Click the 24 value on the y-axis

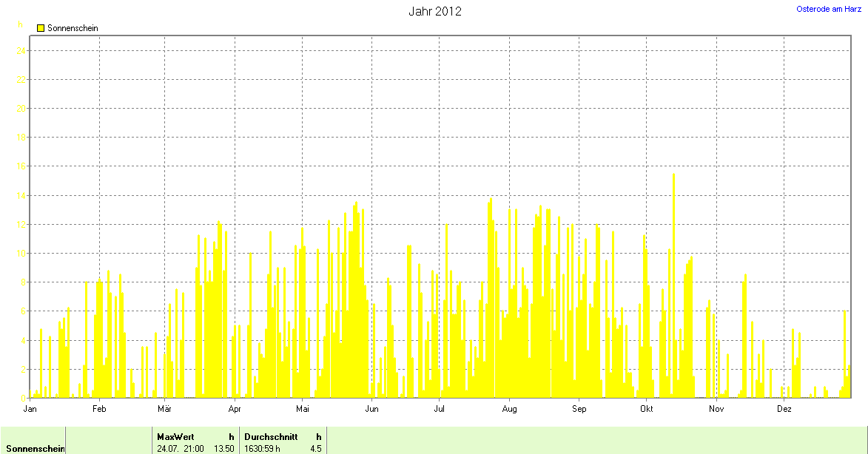coord(22,50)
